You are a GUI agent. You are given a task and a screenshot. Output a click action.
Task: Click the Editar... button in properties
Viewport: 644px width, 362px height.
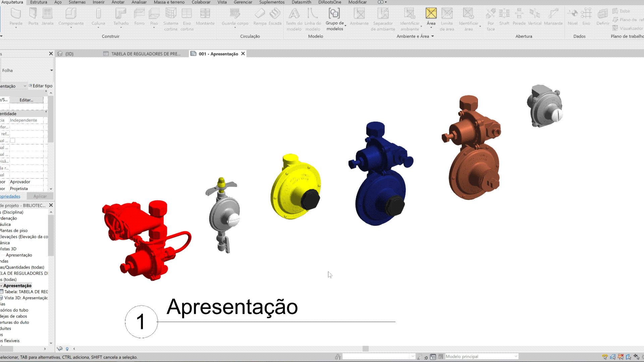click(x=26, y=100)
